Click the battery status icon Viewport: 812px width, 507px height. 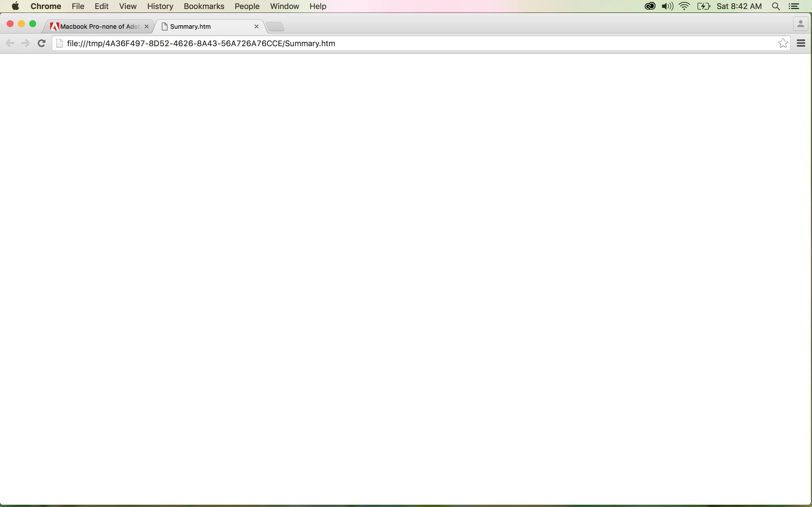[703, 6]
